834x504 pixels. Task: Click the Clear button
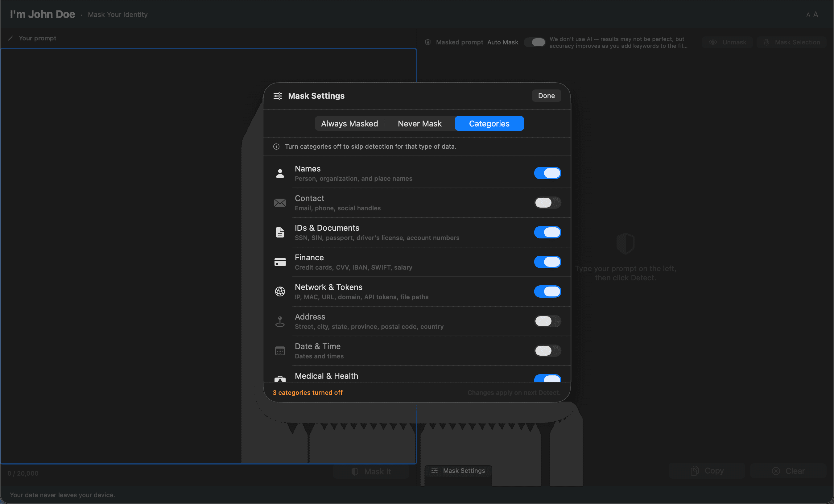[x=789, y=471]
